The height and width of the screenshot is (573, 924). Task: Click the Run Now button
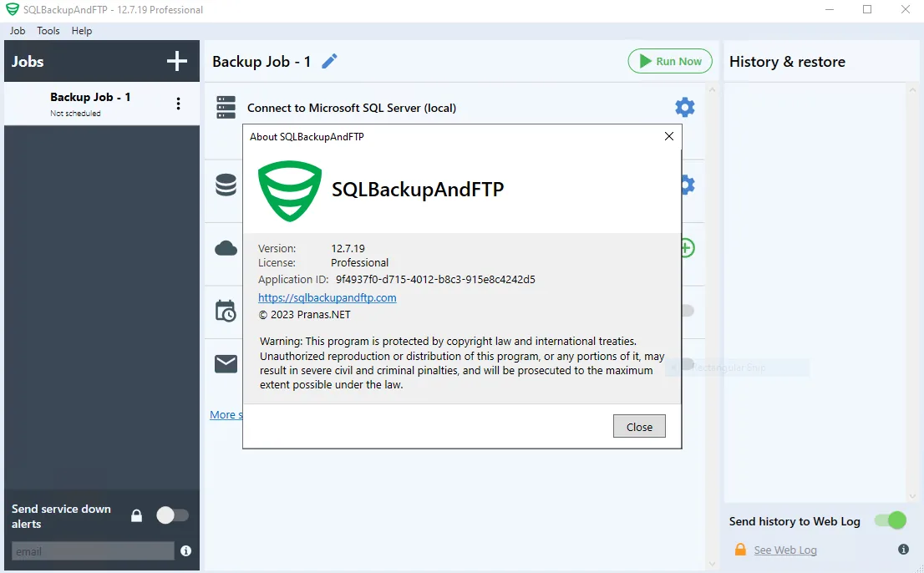click(x=670, y=61)
